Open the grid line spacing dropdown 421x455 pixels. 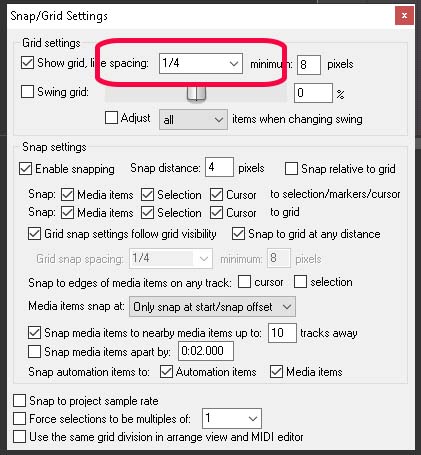point(201,63)
